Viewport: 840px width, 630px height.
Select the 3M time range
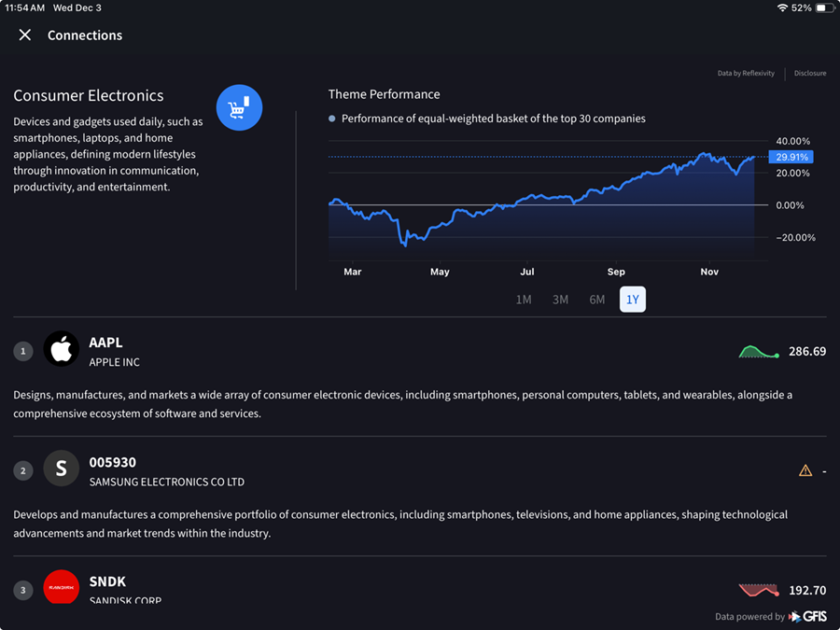pyautogui.click(x=560, y=299)
